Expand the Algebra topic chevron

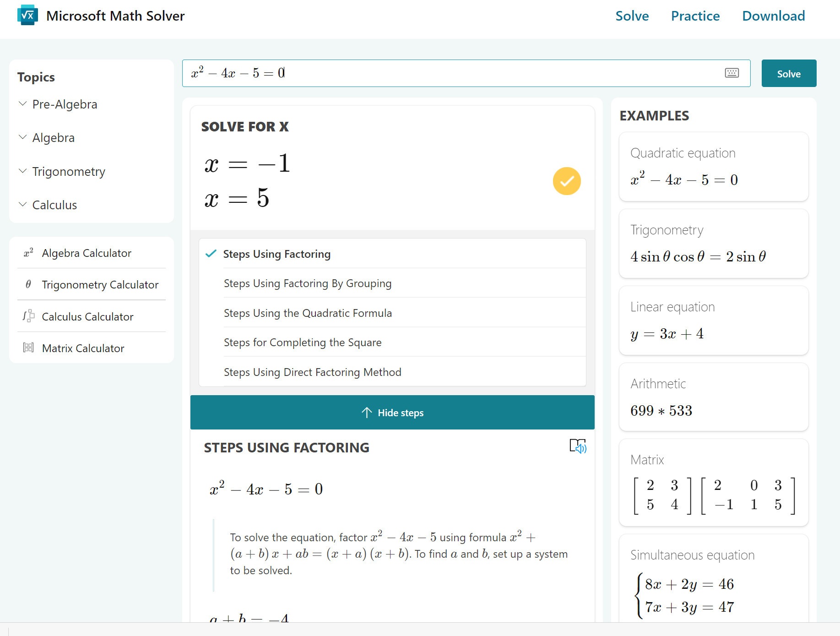22,137
